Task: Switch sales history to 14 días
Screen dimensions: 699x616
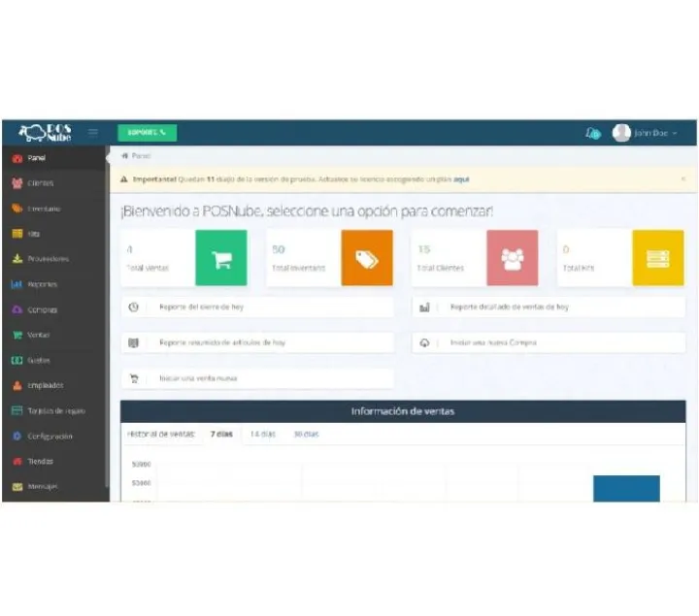Action: tap(262, 434)
